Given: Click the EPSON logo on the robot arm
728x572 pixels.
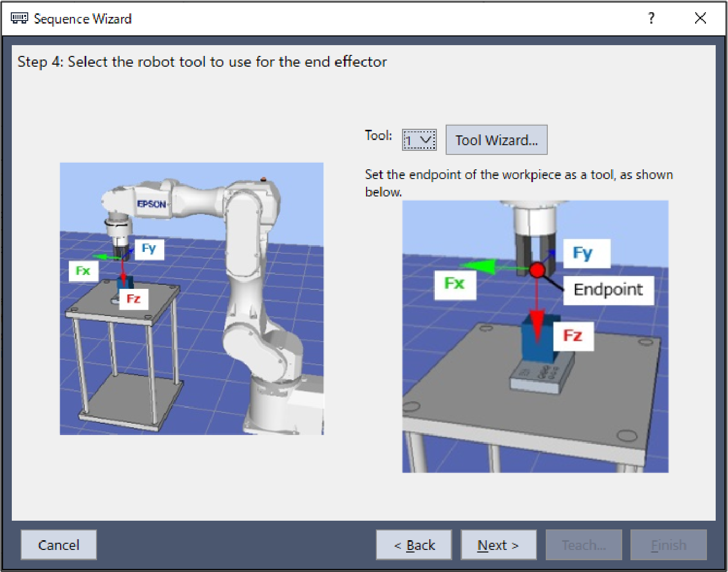Looking at the screenshot, I should coord(151,204).
